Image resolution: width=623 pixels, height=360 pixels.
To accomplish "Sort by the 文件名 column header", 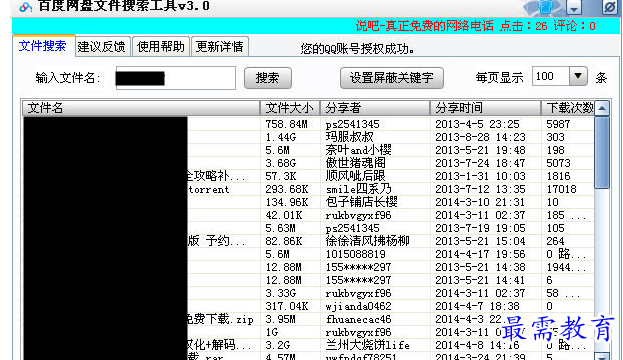I will pos(141,108).
